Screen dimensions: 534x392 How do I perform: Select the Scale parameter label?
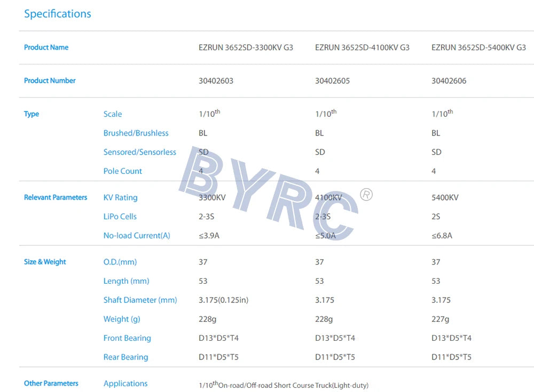click(x=113, y=114)
